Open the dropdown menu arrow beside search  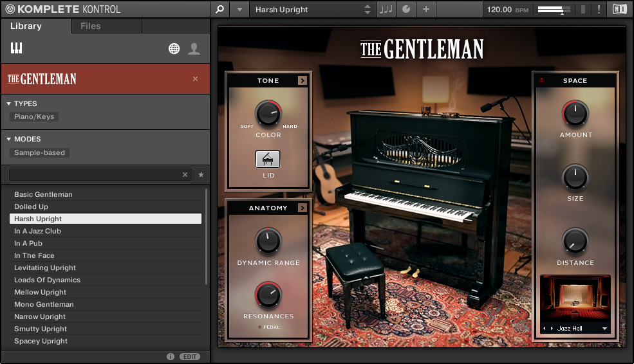click(x=240, y=9)
